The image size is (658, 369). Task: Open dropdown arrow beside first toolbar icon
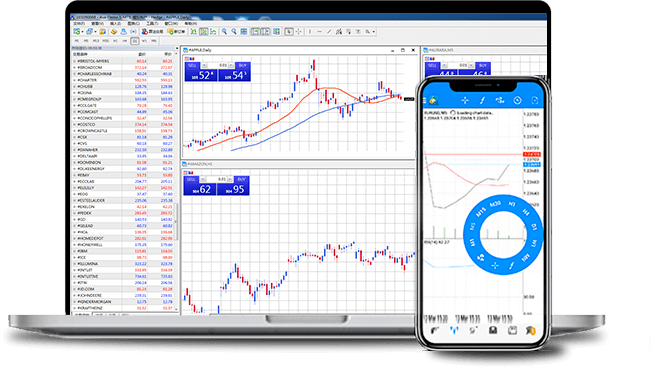pos(83,32)
